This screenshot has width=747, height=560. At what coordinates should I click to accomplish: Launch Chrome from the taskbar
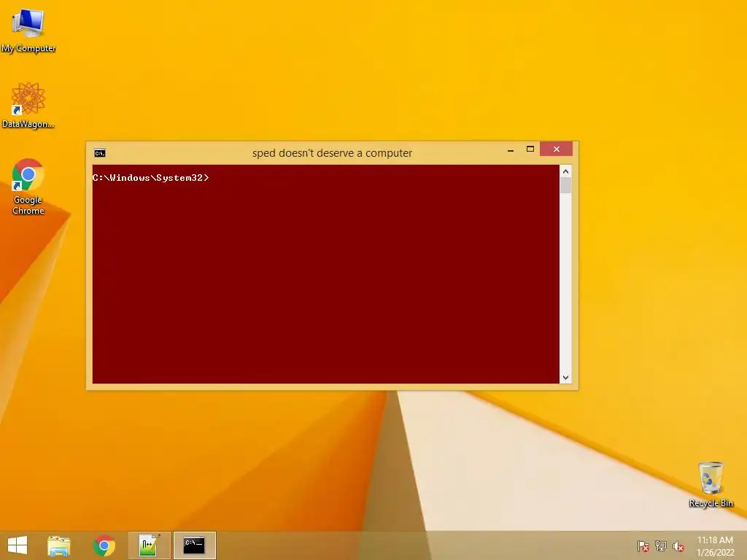(104, 545)
